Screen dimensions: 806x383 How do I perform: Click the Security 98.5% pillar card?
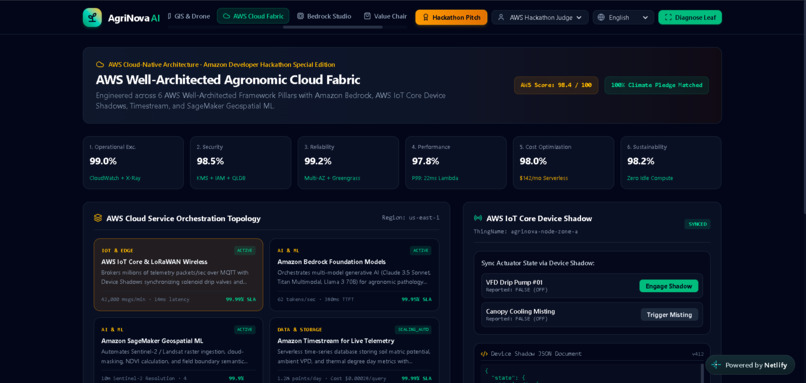[x=241, y=162]
